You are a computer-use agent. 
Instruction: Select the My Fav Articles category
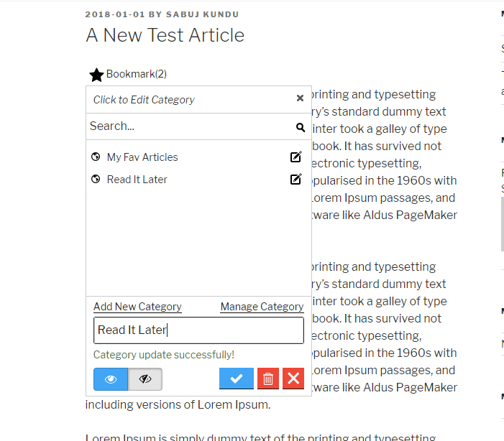142,157
